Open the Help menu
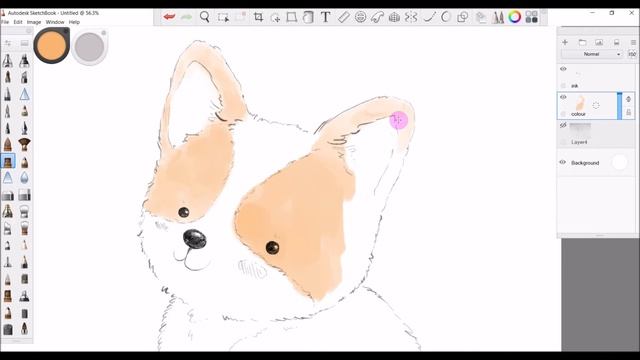The image size is (640, 360). (x=74, y=22)
